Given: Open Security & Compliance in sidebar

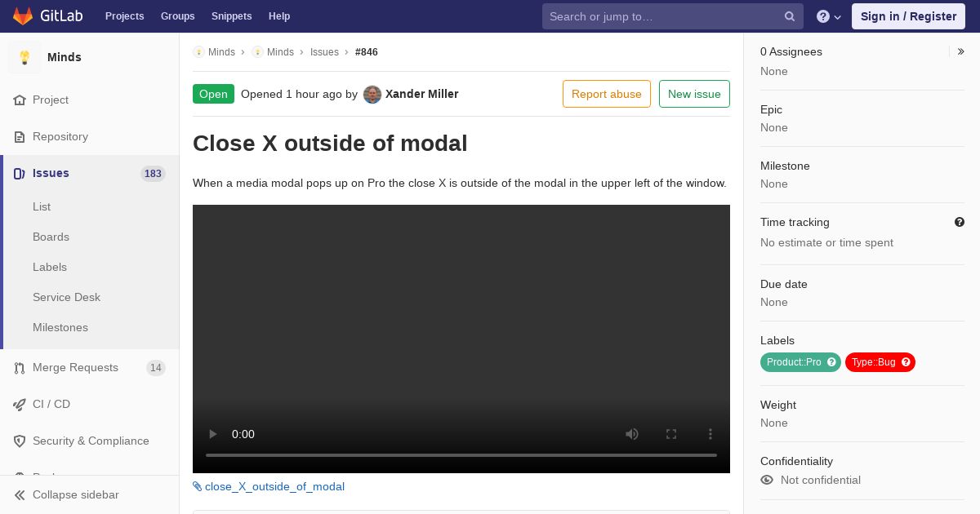Looking at the screenshot, I should (x=90, y=441).
